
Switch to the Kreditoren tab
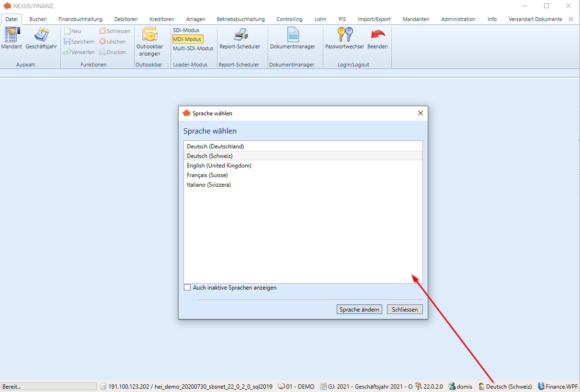click(x=161, y=19)
